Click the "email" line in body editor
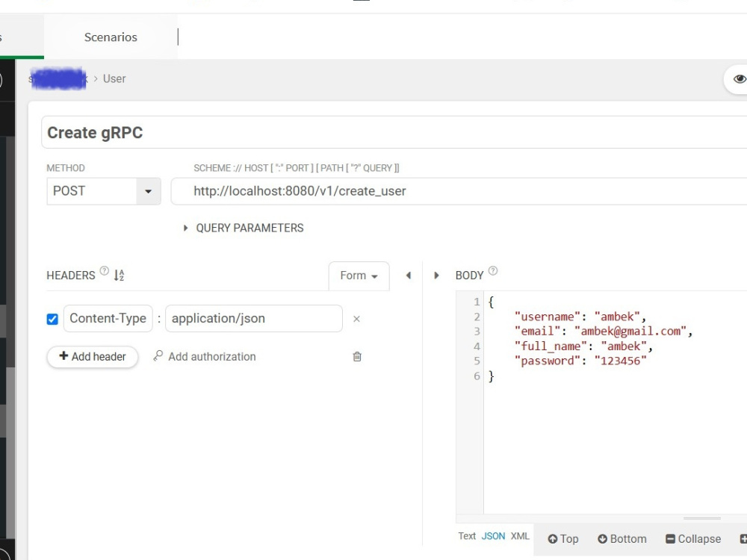 tap(603, 332)
